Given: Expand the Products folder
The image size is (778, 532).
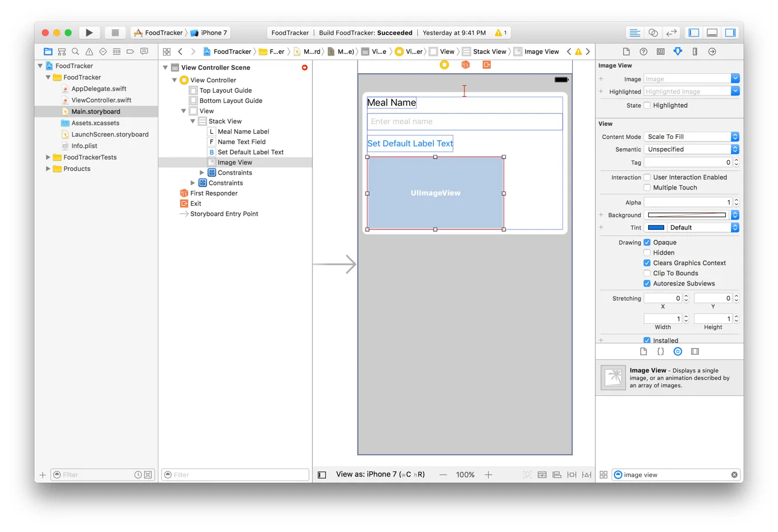Looking at the screenshot, I should coord(48,169).
